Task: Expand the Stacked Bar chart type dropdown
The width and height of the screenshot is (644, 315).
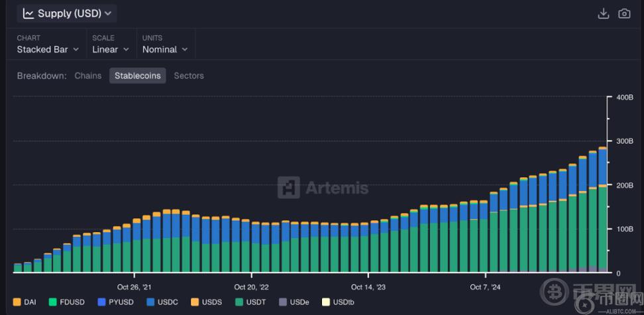Action: click(48, 49)
